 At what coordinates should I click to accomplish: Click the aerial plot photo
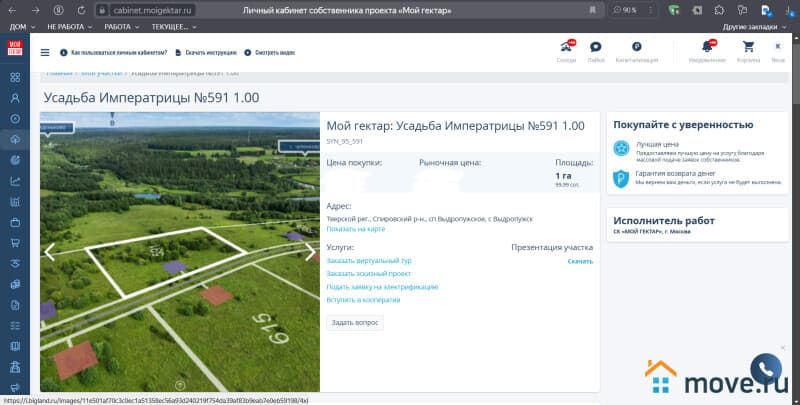point(180,252)
